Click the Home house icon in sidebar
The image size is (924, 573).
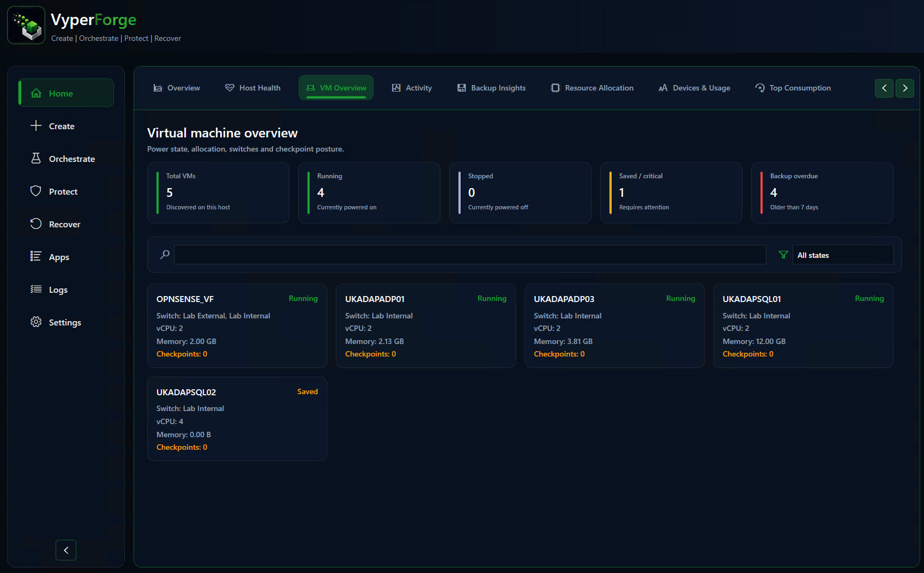(36, 93)
